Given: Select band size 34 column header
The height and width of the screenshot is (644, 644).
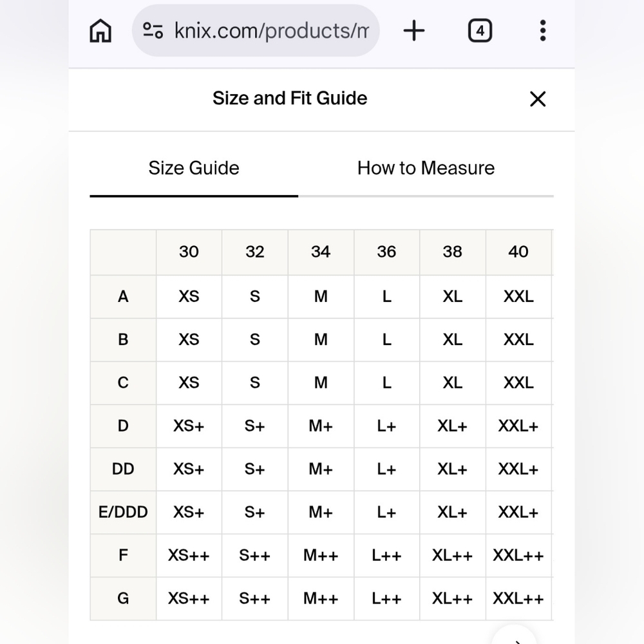Looking at the screenshot, I should click(321, 252).
